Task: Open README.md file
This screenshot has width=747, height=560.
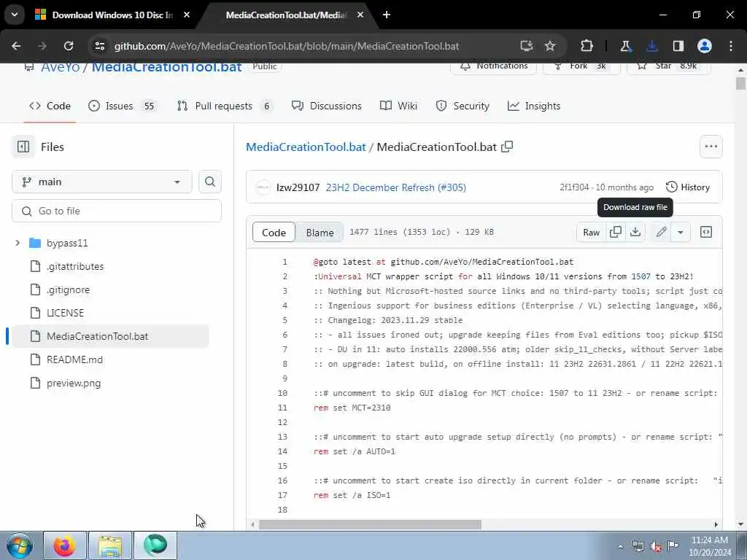Action: (x=74, y=359)
